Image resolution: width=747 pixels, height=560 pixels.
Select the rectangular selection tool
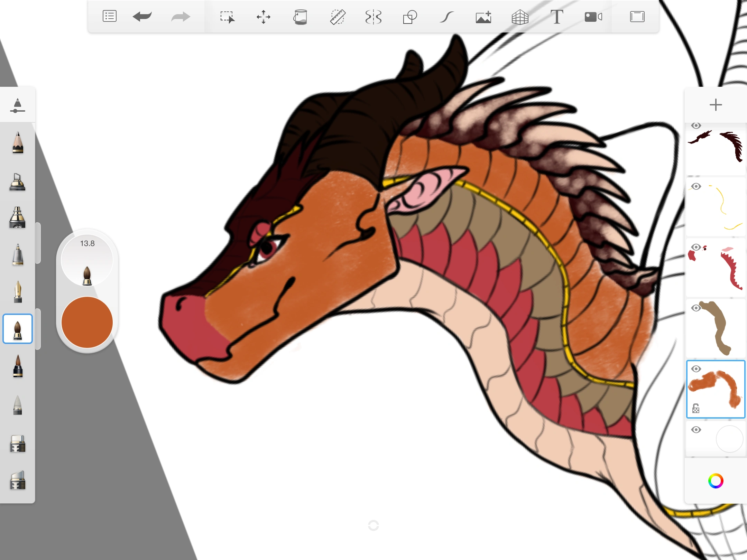click(227, 17)
